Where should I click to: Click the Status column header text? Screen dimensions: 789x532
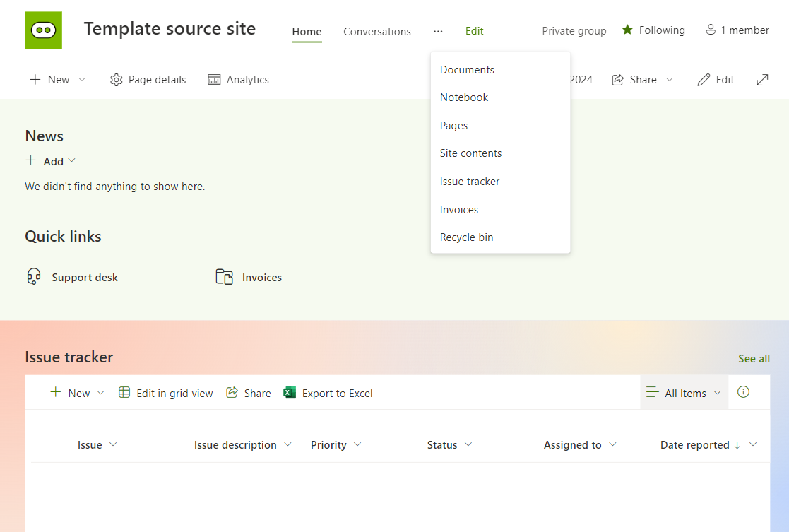[442, 445]
